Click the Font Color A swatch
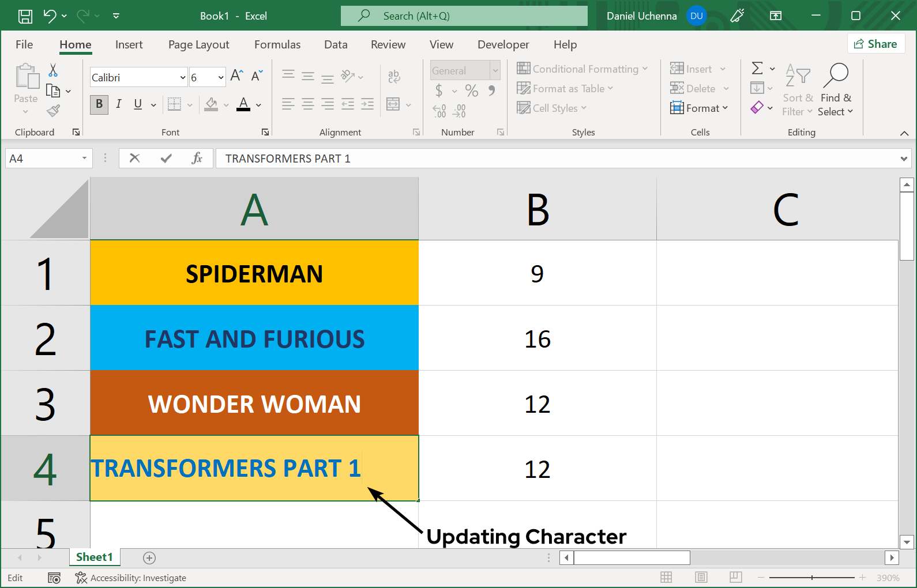This screenshot has width=917, height=588. click(x=243, y=104)
